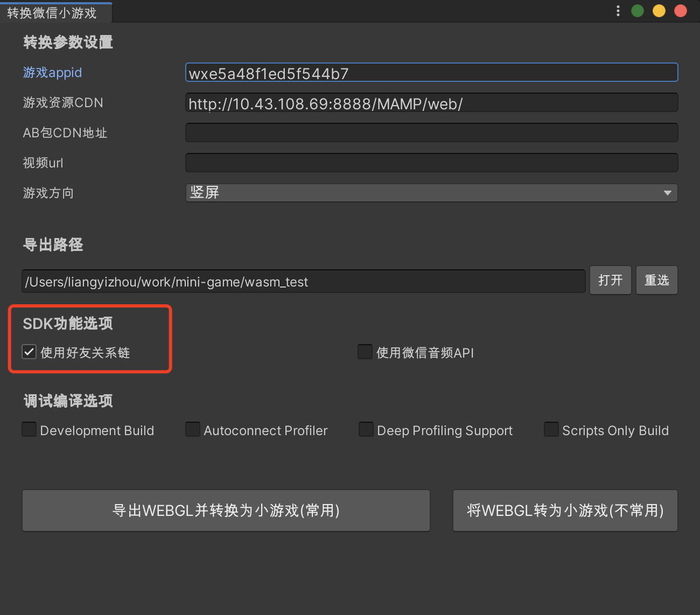Image resolution: width=700 pixels, height=615 pixels.
Task: Enable the Development Build checkbox
Action: [29, 430]
